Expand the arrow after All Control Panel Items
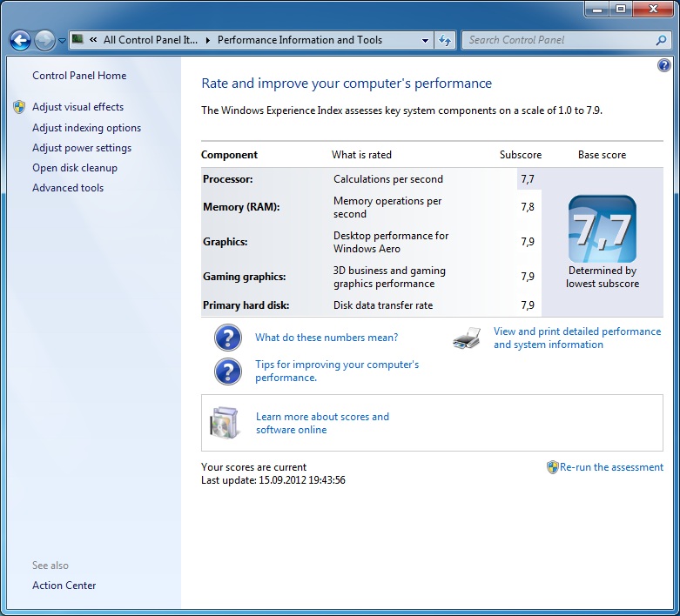This screenshot has height=616, width=680. tap(208, 40)
